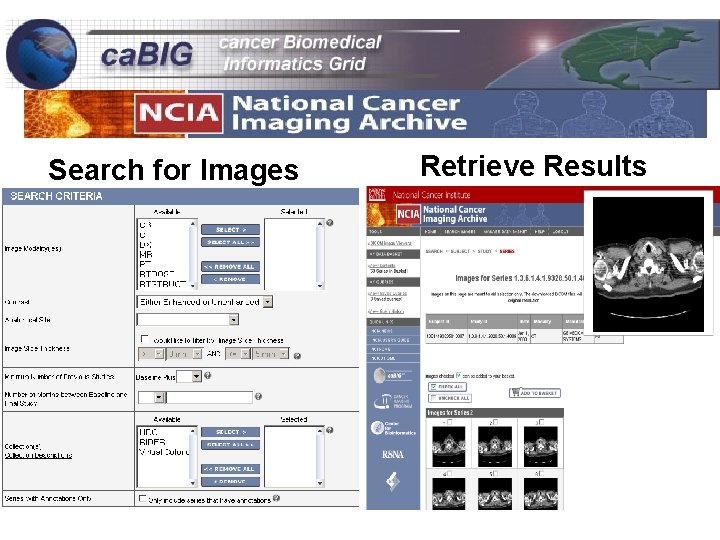Click the diamond-shaped logo at sidebar bottom
The height and width of the screenshot is (540, 720).
[x=393, y=481]
